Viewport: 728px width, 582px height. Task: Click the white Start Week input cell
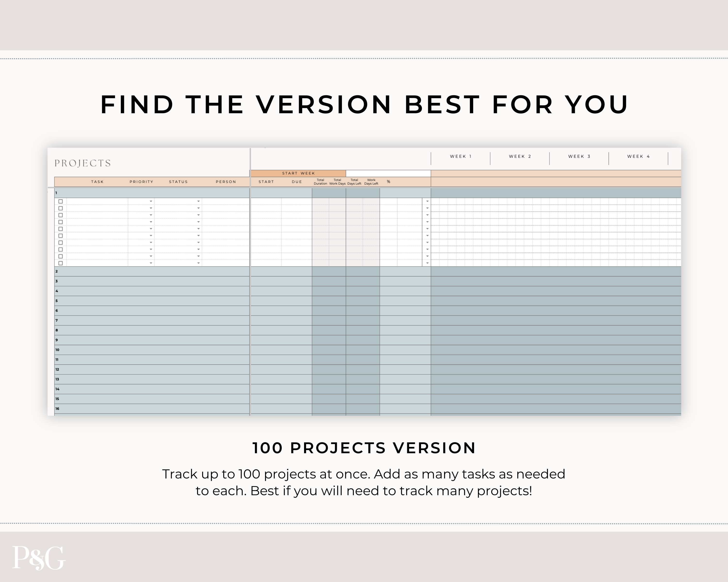click(x=388, y=173)
